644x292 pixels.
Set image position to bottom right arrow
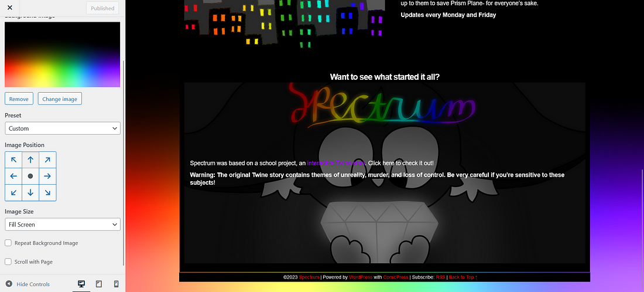point(47,192)
